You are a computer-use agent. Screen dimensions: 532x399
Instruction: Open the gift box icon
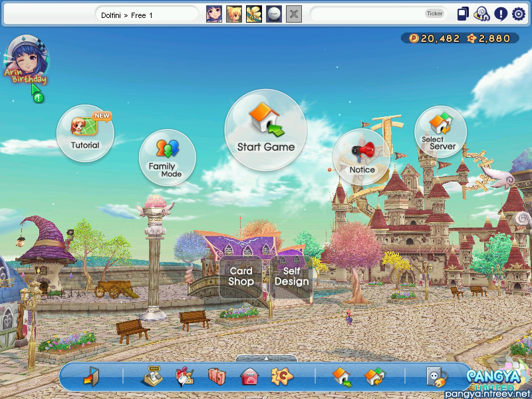(x=185, y=376)
